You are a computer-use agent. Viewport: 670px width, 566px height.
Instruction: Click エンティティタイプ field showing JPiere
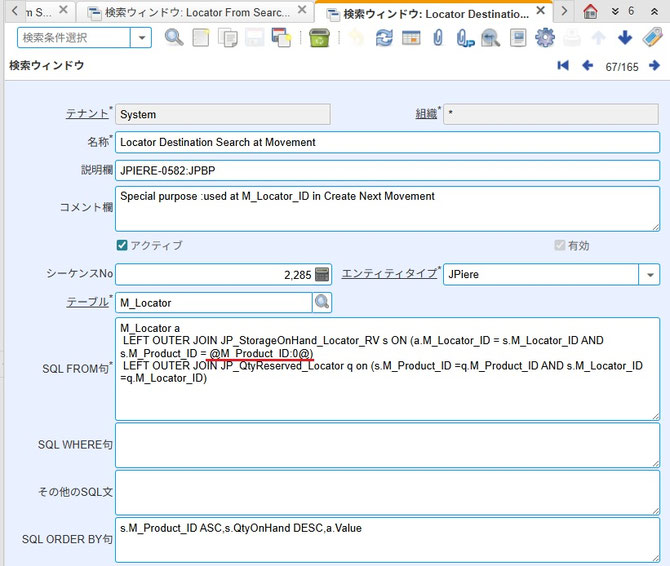pos(541,275)
